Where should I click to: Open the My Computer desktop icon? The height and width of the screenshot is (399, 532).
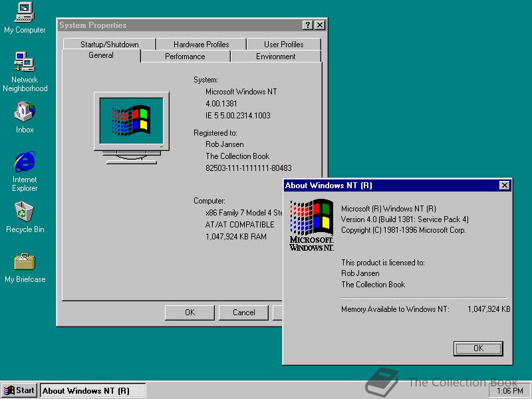(25, 18)
